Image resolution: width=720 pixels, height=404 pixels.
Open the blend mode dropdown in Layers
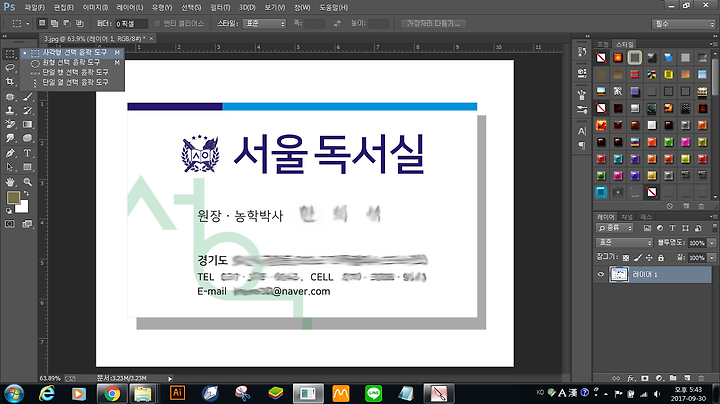624,242
